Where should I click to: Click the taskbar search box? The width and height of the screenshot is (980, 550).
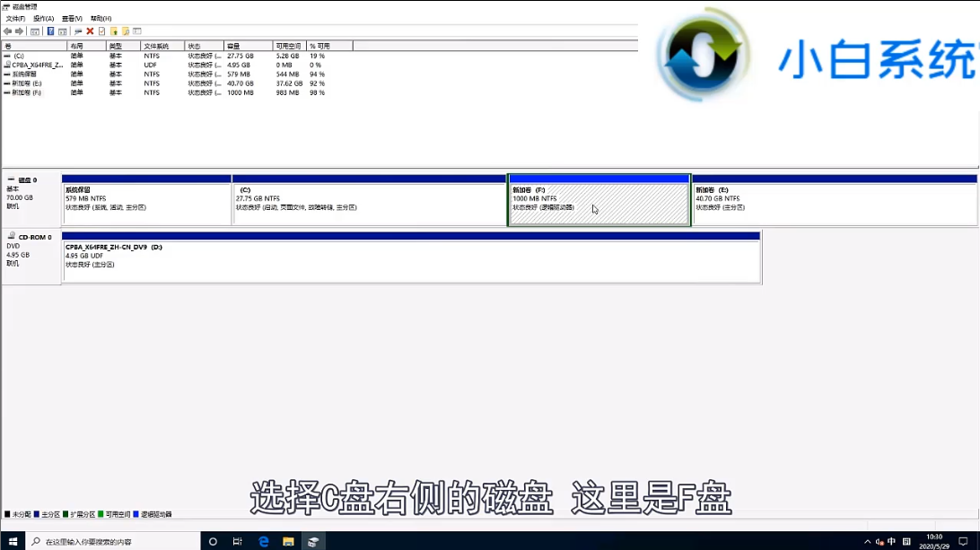[x=112, y=541]
